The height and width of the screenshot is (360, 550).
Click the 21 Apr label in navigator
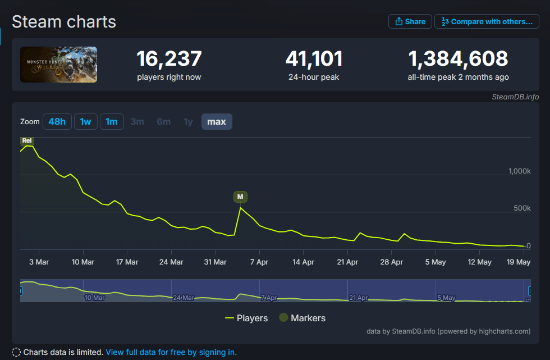click(358, 298)
